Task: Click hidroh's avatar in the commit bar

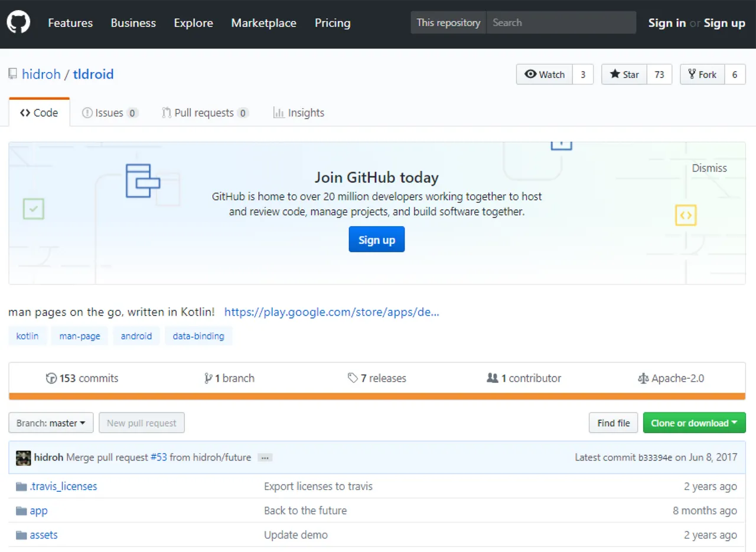Action: click(x=24, y=457)
